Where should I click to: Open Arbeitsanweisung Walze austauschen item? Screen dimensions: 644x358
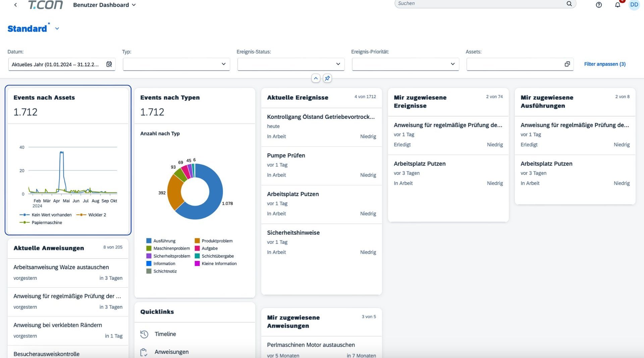(68, 273)
